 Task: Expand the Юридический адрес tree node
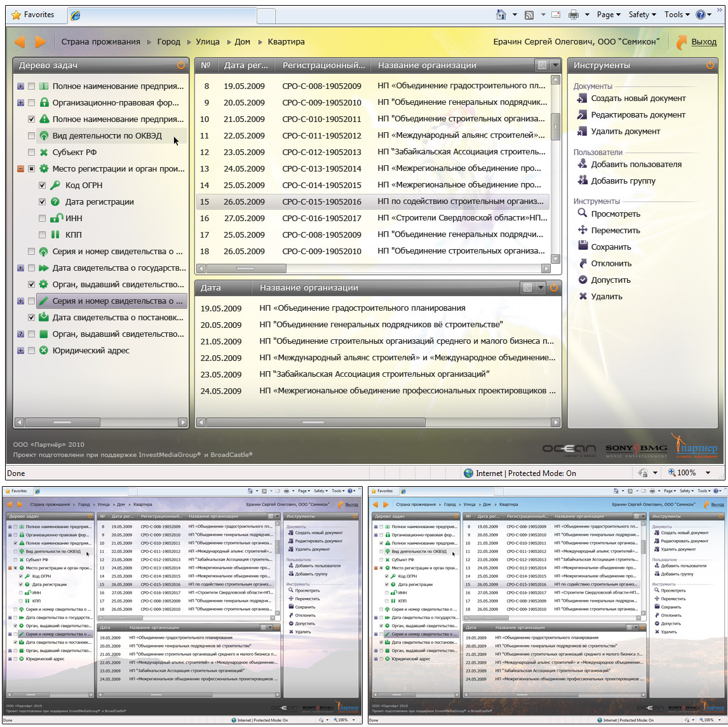tap(20, 350)
